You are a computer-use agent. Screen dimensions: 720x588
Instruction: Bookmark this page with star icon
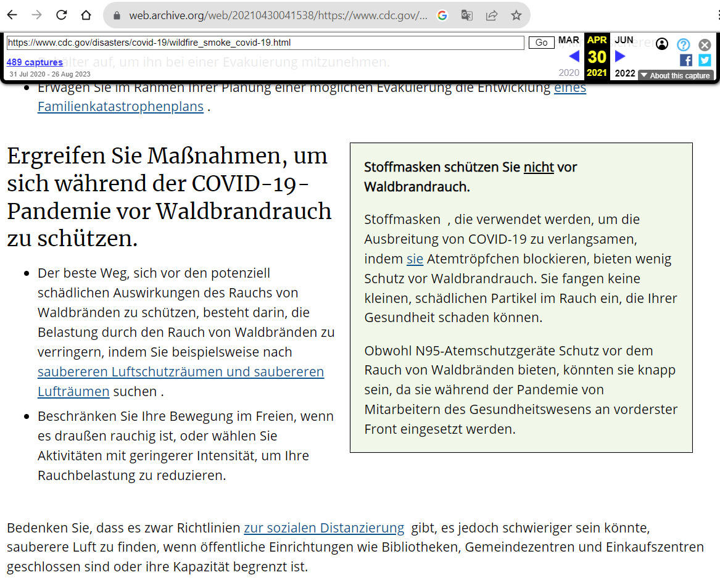516,15
